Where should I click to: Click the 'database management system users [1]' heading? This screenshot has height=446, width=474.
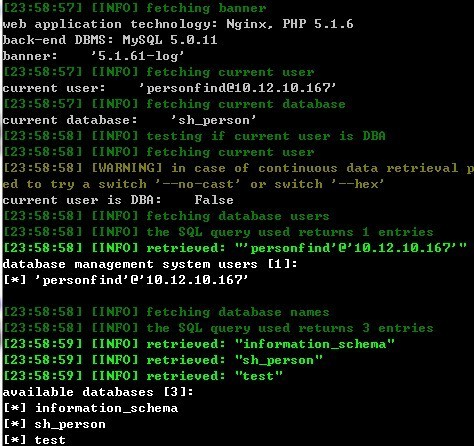(x=150, y=264)
